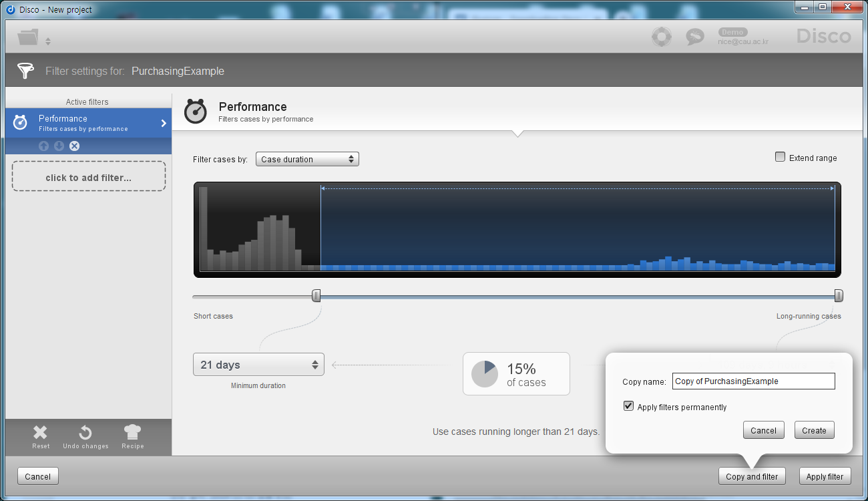
Task: Select the Performance filter in Active filters
Action: (88, 123)
